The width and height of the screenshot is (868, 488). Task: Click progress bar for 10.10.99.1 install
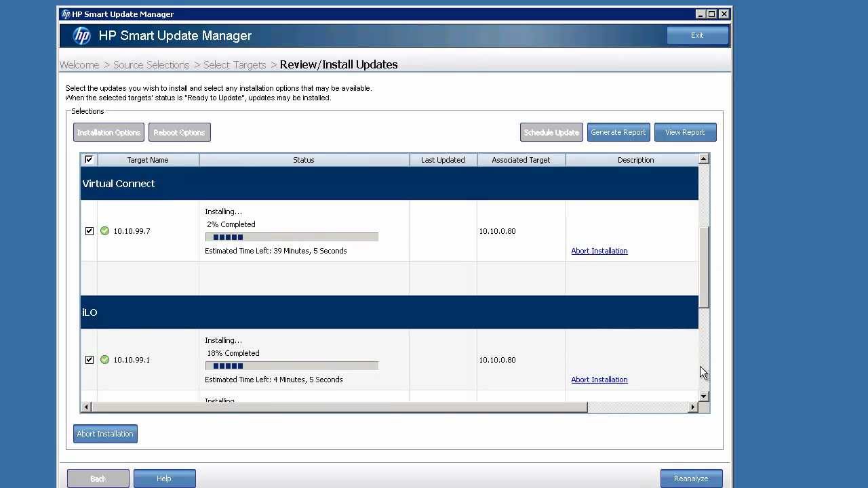coord(292,366)
